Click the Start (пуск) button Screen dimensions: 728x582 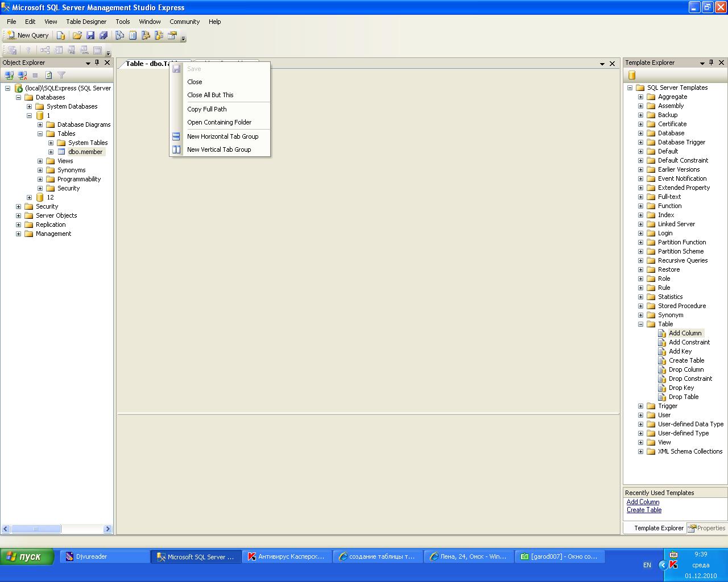[x=27, y=556]
